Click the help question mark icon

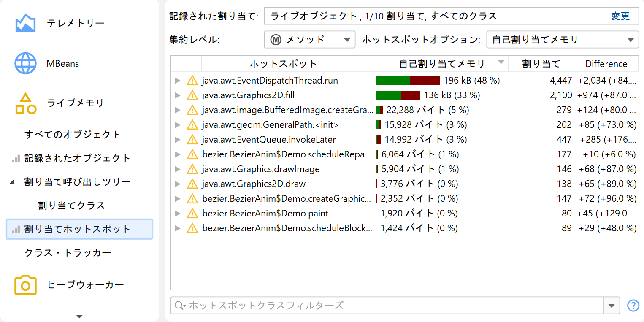(633, 306)
